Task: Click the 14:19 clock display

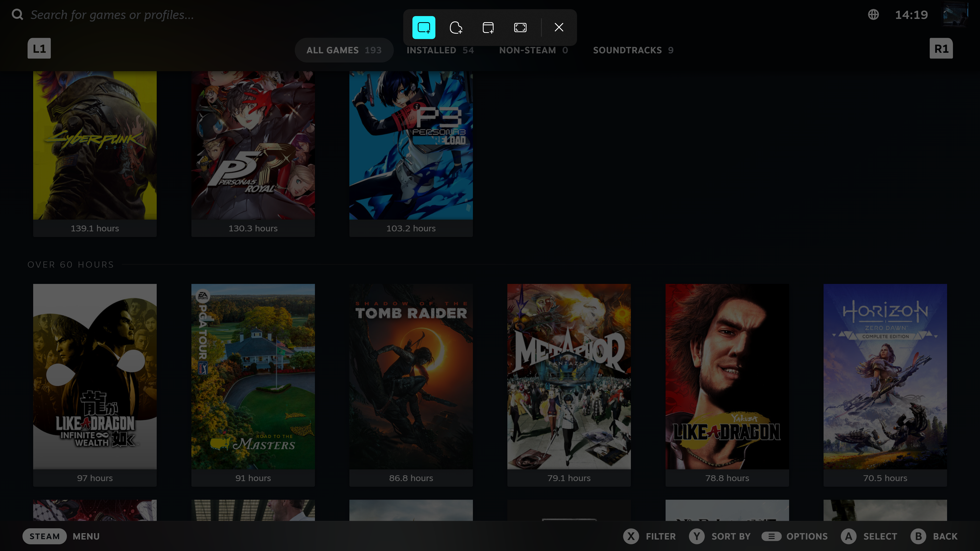Action: tap(911, 15)
